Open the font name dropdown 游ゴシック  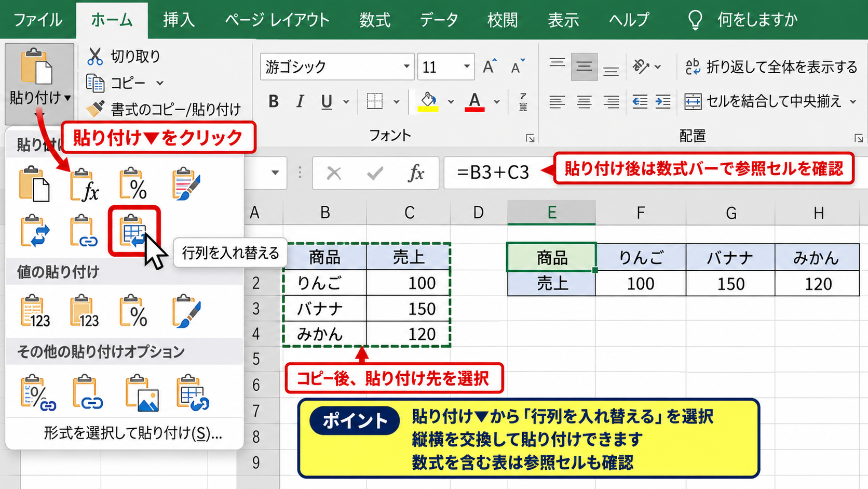[x=406, y=67]
